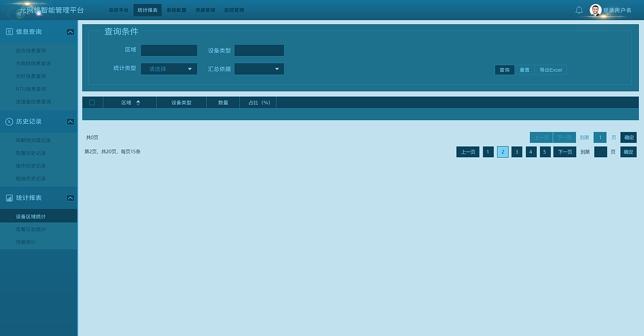Open 光纤信息查询 in sidebar

click(x=31, y=76)
